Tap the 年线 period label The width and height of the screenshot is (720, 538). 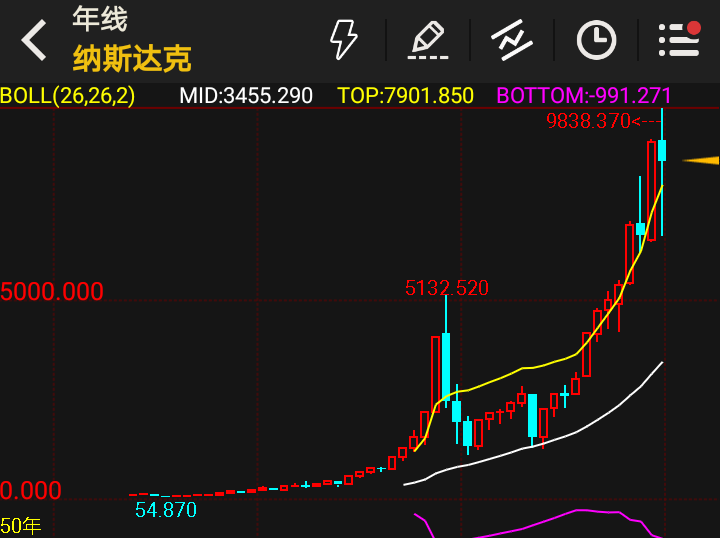coord(100,19)
